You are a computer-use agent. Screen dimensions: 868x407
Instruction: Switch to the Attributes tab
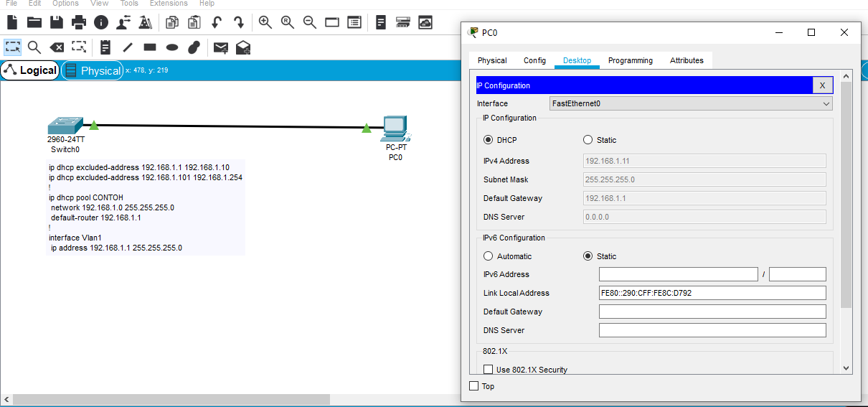(x=687, y=60)
